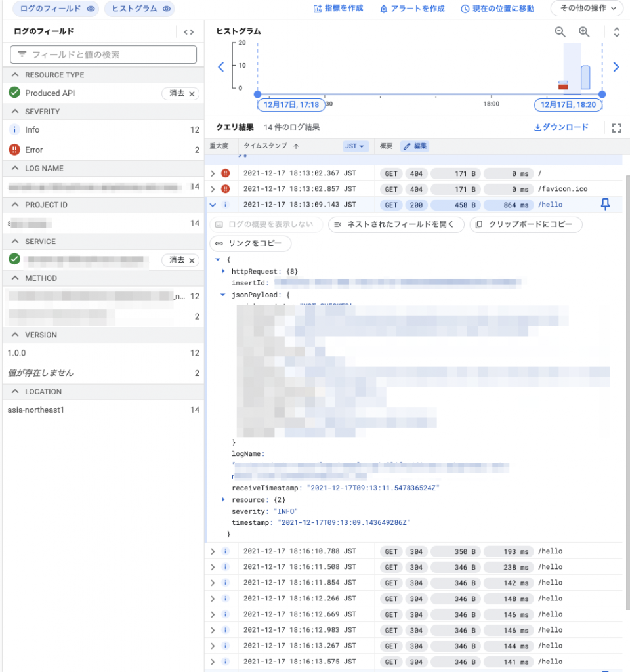Pin the expanded /hello log entry

point(604,205)
